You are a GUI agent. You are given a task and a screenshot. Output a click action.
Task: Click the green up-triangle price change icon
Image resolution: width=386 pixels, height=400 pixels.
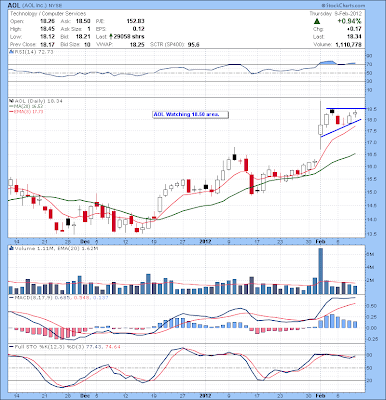coord(317,21)
